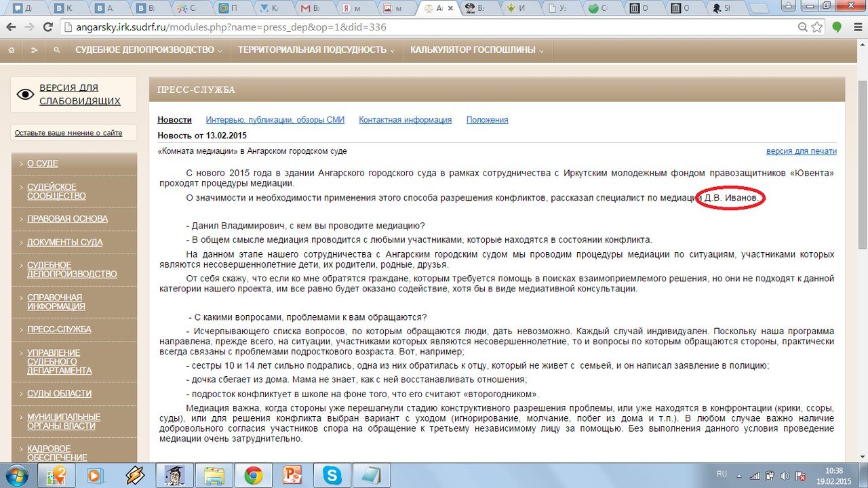
Task: Open О суде in the left sidebar
Action: [43, 164]
